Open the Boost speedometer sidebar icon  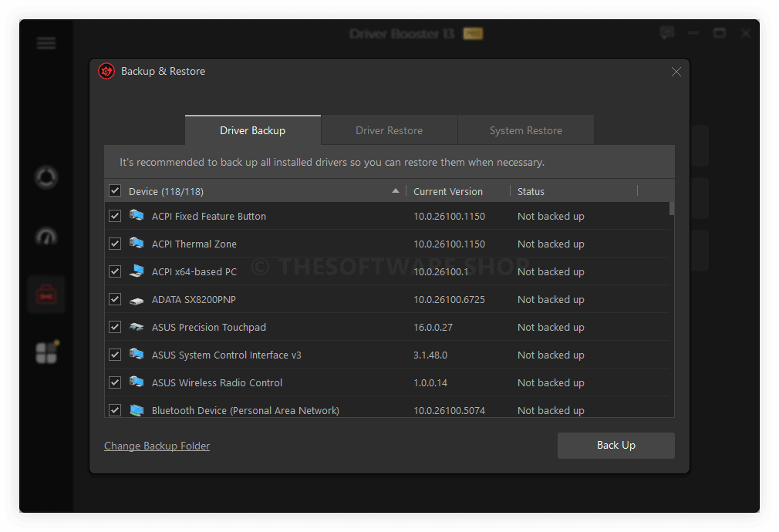pyautogui.click(x=46, y=236)
